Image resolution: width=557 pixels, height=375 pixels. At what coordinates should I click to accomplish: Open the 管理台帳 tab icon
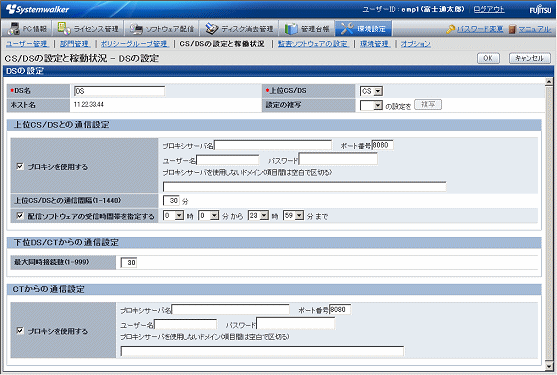pyautogui.click(x=291, y=29)
